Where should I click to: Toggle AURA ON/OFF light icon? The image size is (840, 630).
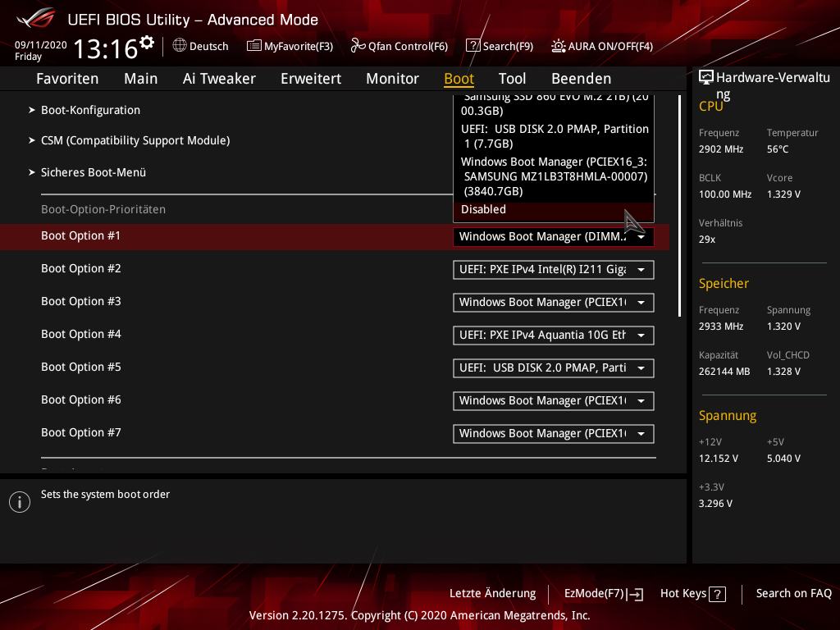pyautogui.click(x=558, y=46)
